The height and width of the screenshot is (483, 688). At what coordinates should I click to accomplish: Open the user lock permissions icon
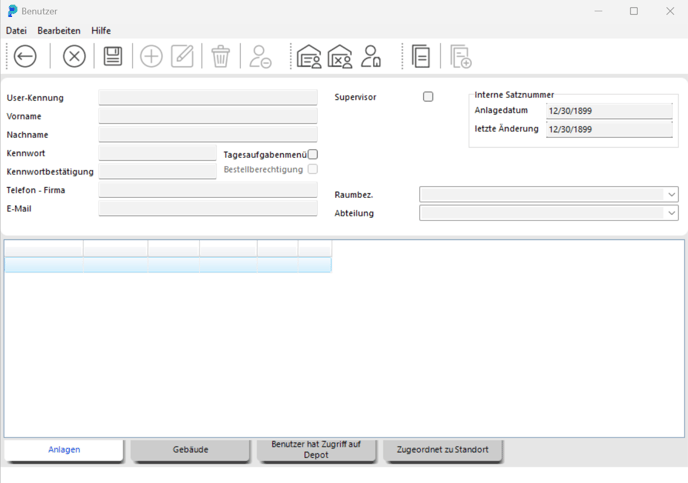coord(371,56)
